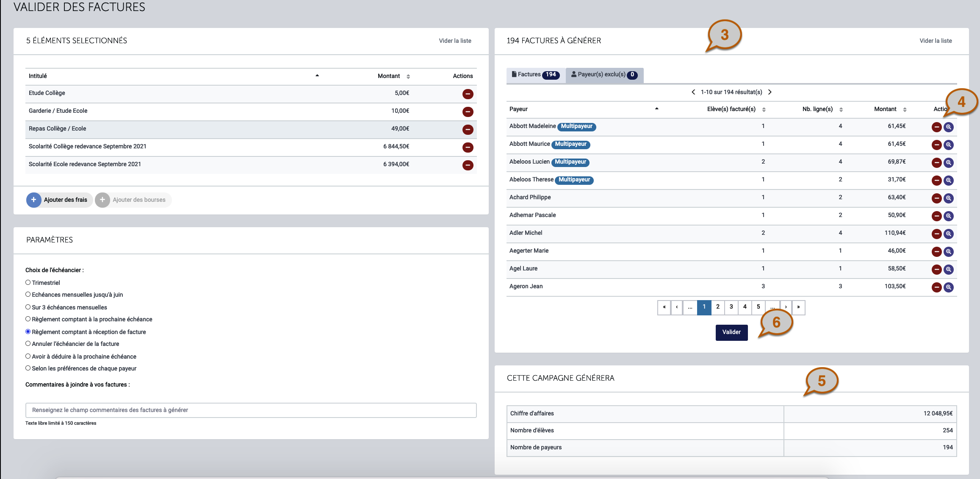
Task: Select current pagination page 1
Action: [x=704, y=307]
